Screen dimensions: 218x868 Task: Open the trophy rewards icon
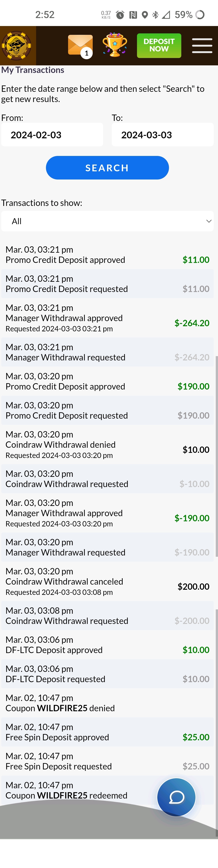pyautogui.click(x=115, y=45)
